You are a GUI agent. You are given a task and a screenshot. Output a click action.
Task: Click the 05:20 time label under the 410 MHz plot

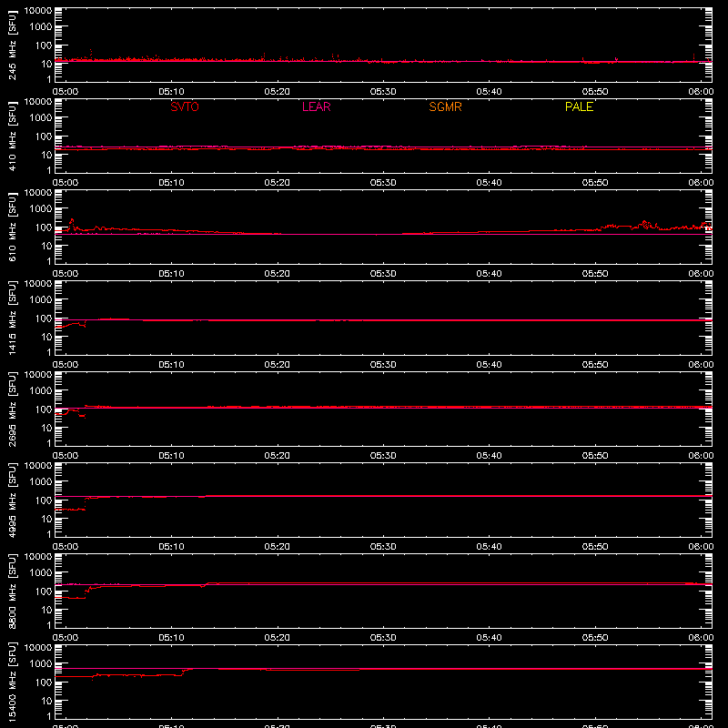tap(278, 183)
